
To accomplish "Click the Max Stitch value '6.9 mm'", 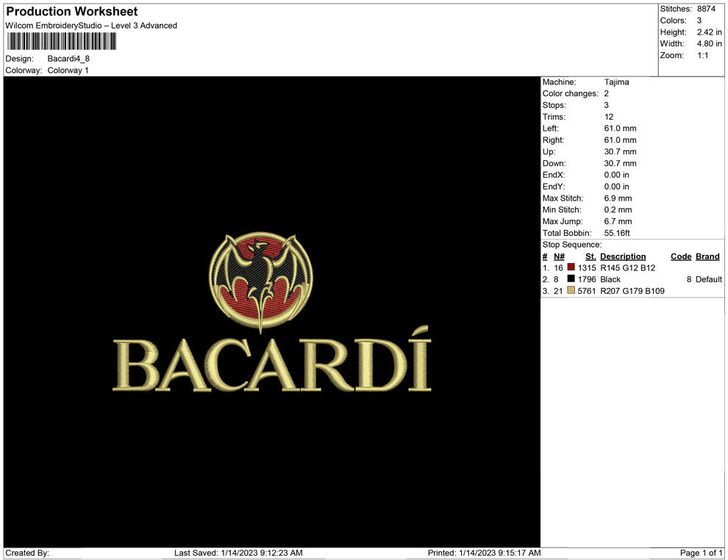I will [x=618, y=198].
